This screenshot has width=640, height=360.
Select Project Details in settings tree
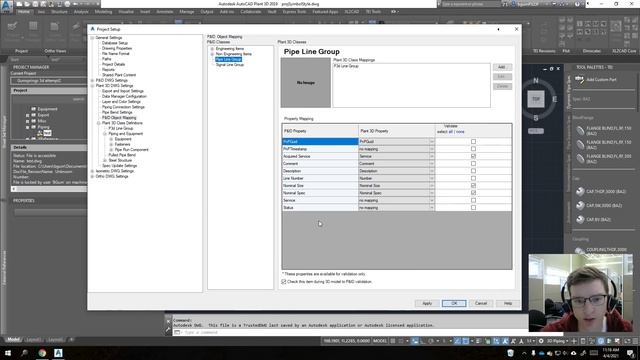click(113, 64)
